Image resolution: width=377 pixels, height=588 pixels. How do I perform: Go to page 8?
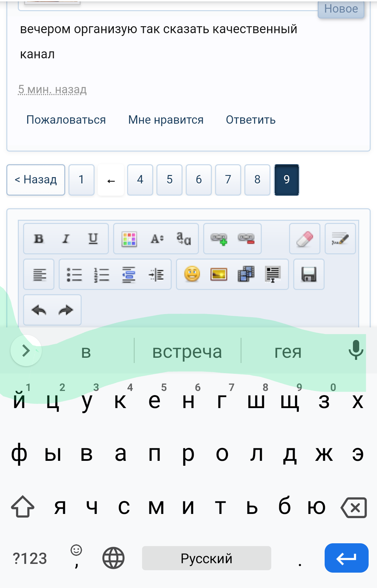click(x=257, y=180)
